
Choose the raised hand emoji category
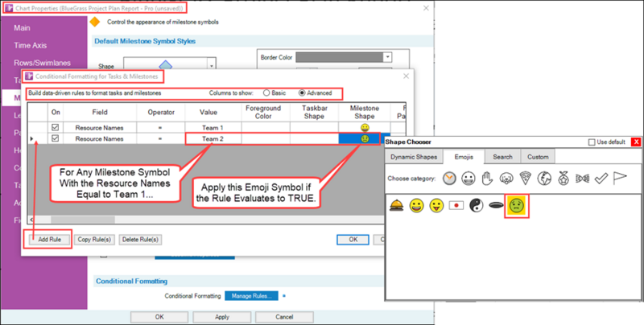(487, 178)
